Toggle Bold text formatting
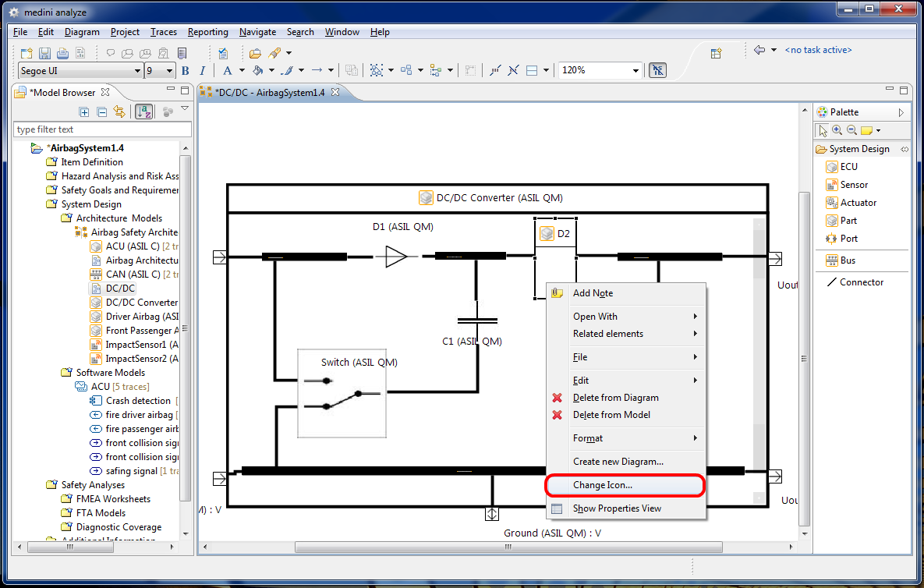 tap(186, 71)
